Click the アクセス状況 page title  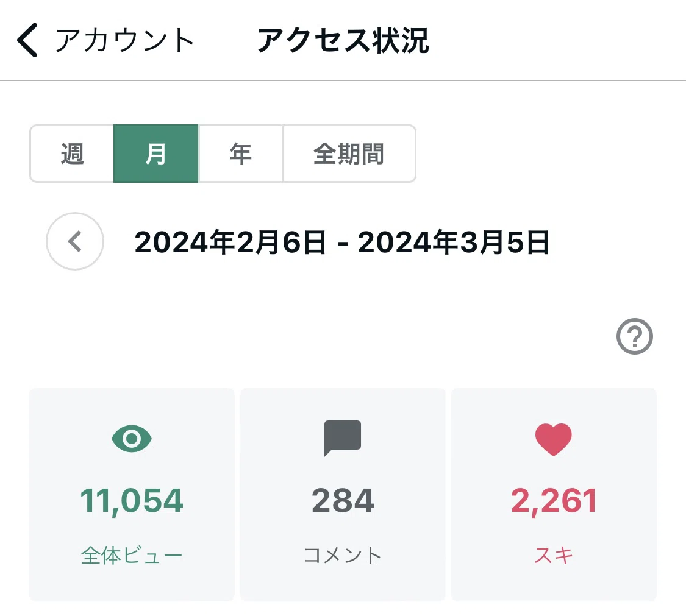(x=343, y=40)
